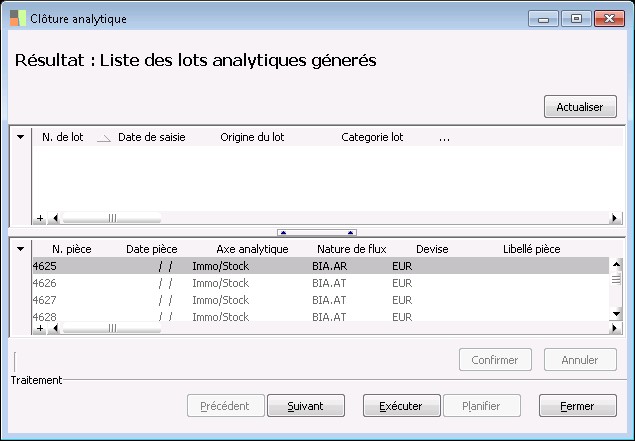635x441 pixels.
Task: Run the process with Exécuter
Action: click(x=402, y=406)
